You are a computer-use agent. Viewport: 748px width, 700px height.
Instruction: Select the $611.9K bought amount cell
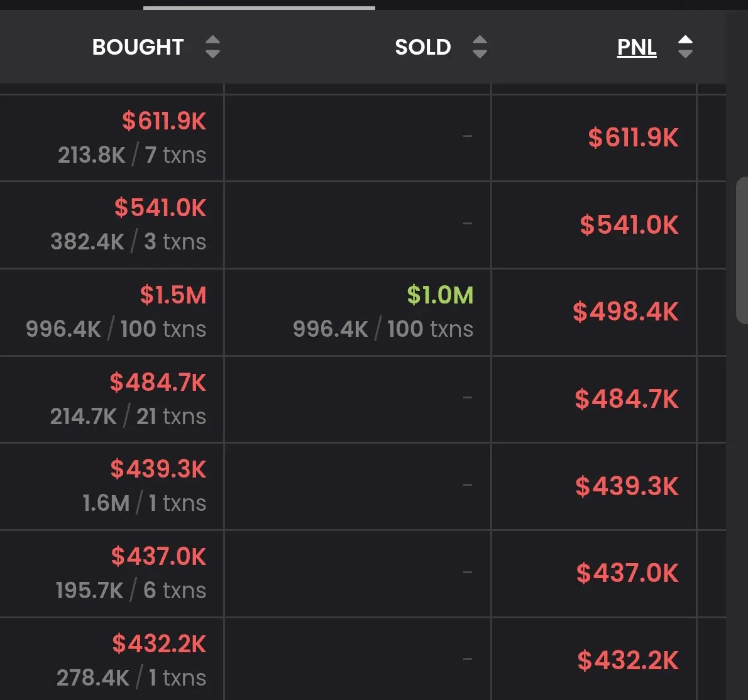tap(164, 121)
